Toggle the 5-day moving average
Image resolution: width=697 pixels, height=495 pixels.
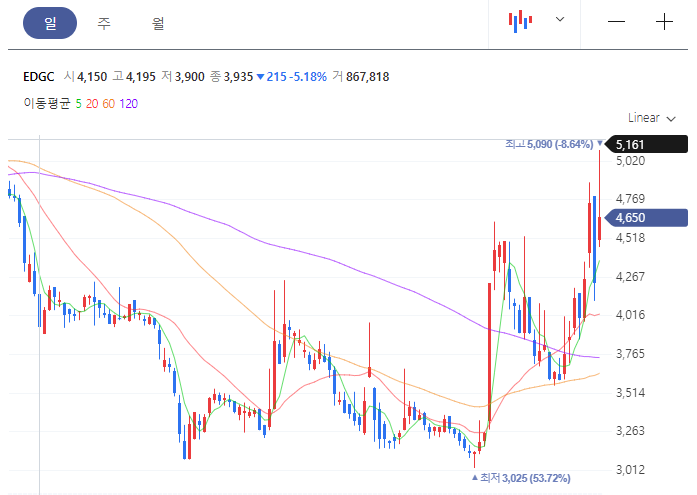tap(78, 104)
